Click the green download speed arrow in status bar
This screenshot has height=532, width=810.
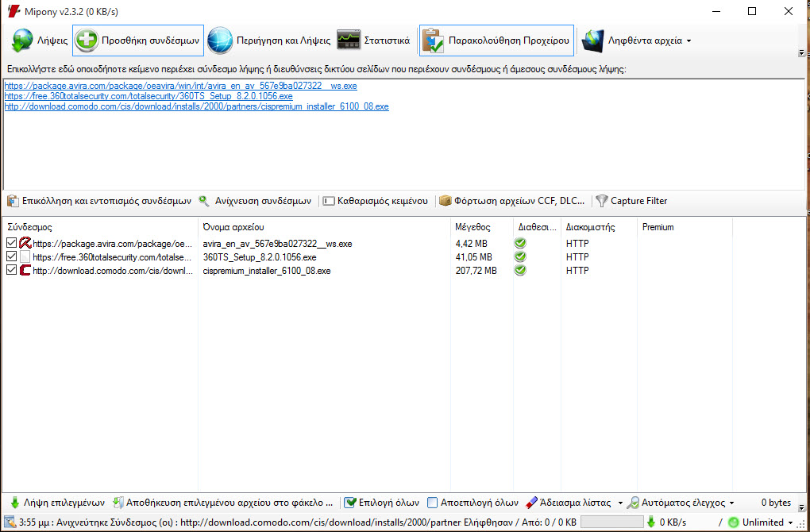coord(651,522)
